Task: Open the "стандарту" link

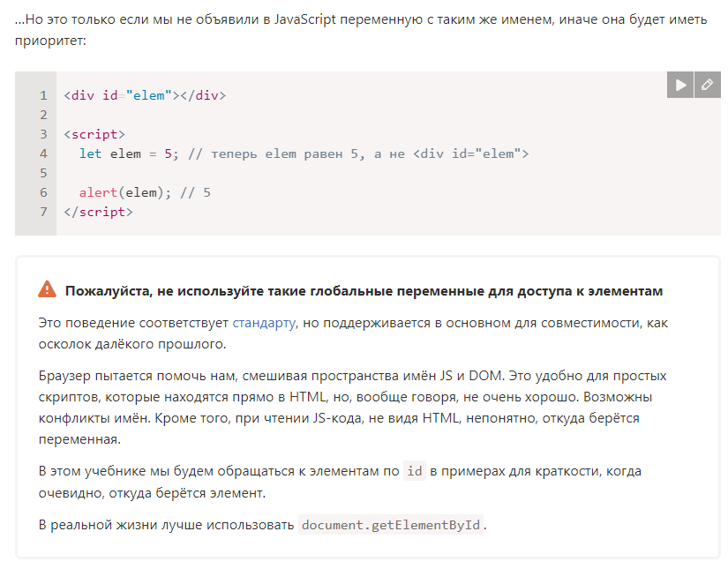Action: 264,323
